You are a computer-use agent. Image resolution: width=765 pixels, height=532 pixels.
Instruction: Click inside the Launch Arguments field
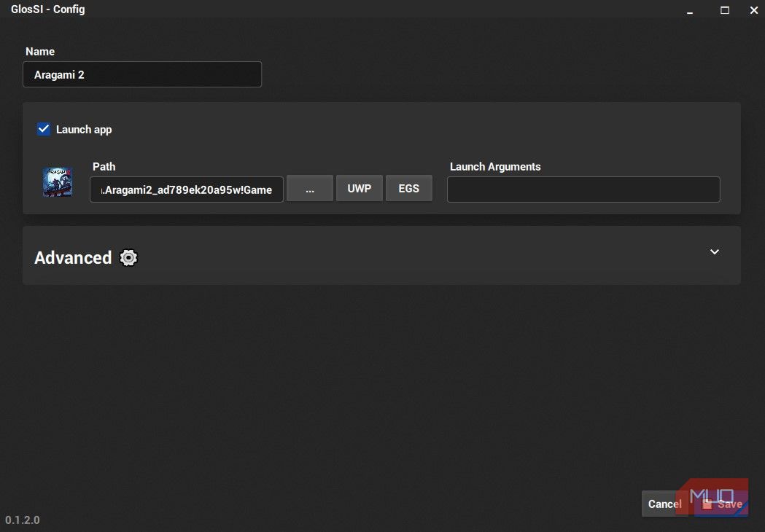[583, 189]
